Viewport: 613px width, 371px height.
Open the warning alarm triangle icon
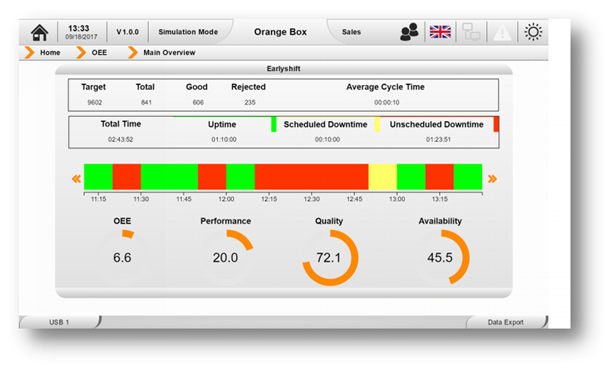point(502,32)
